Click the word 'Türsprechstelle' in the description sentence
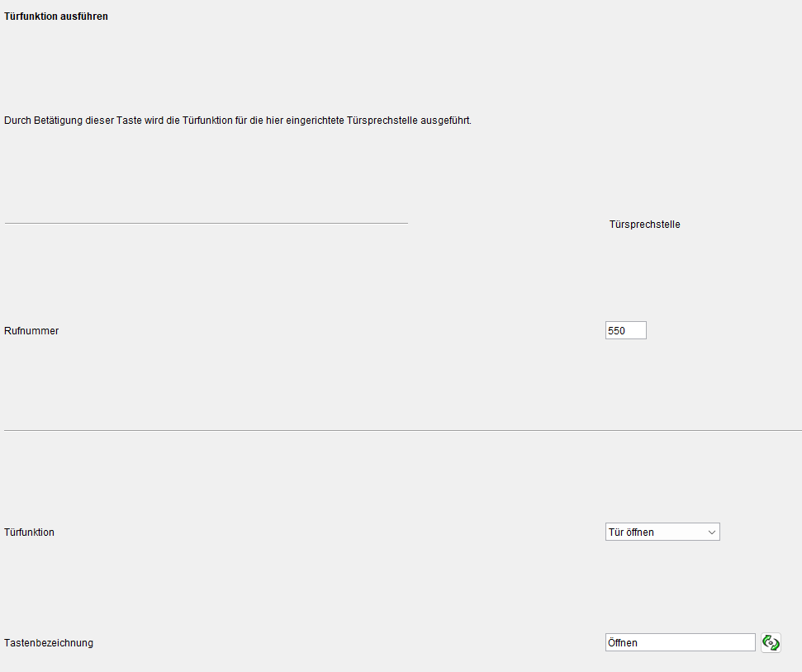The width and height of the screenshot is (802, 672). pyautogui.click(x=387, y=121)
